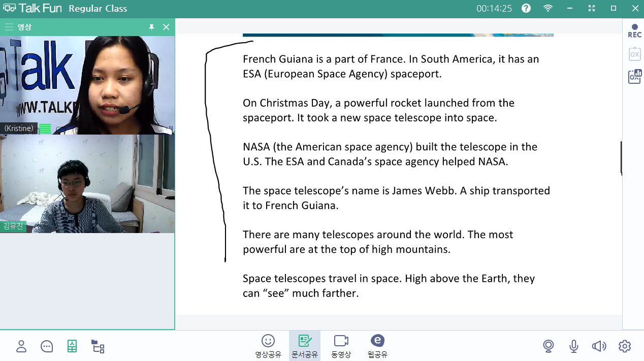Expand the 영상 panel hamburger menu
The height and width of the screenshot is (361, 644).
[x=9, y=27]
